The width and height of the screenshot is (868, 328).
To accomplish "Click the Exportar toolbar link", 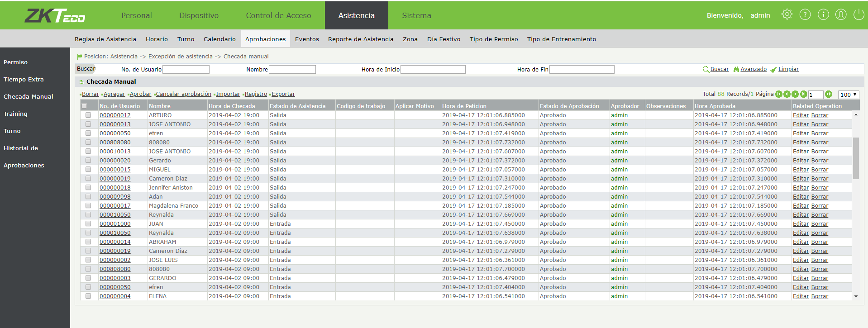I will [x=283, y=94].
